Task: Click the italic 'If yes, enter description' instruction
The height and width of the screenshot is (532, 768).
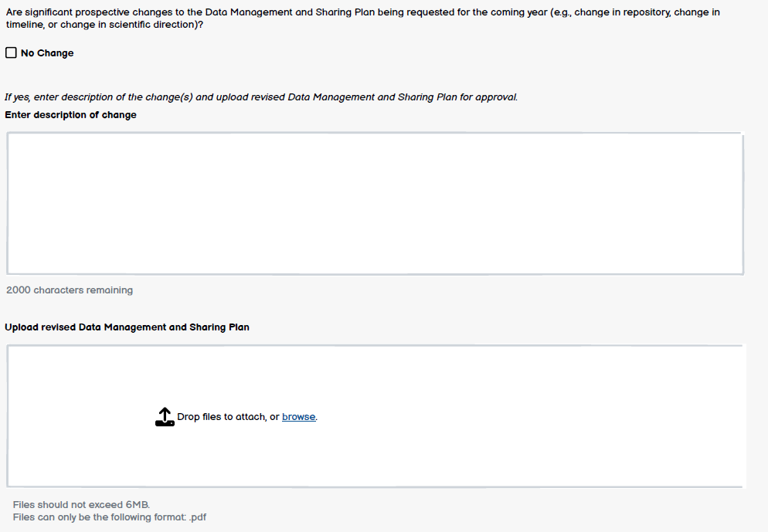Action: 260,97
